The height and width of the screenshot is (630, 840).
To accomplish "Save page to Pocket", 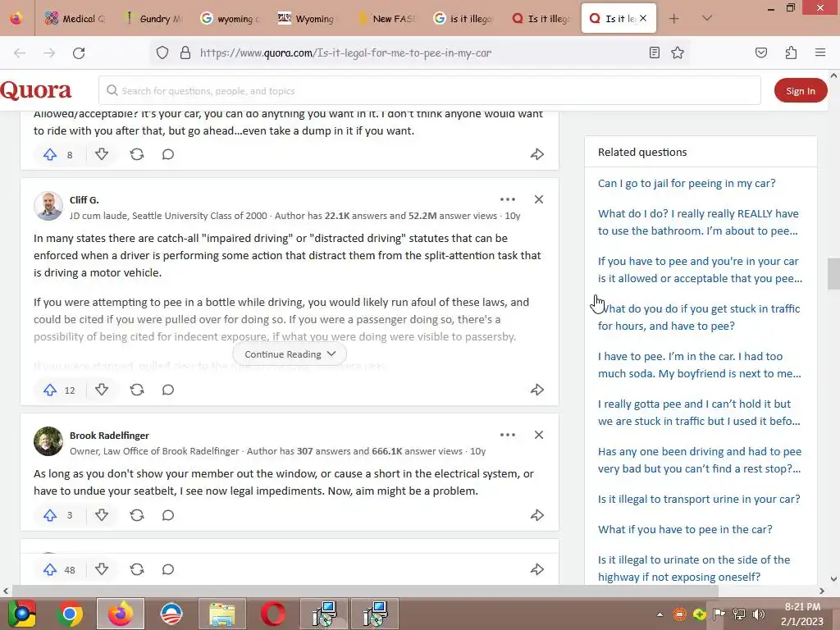I will (761, 53).
